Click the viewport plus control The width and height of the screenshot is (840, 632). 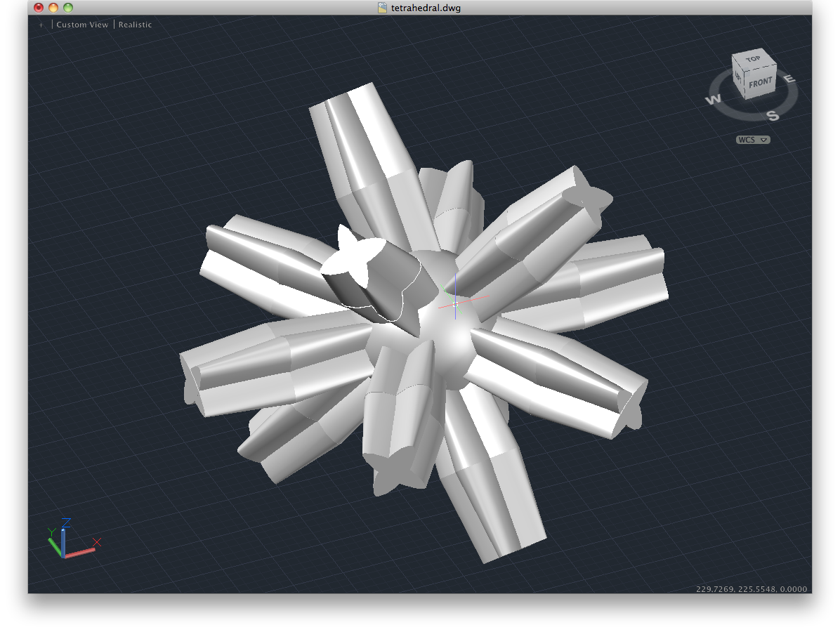pyautogui.click(x=41, y=25)
